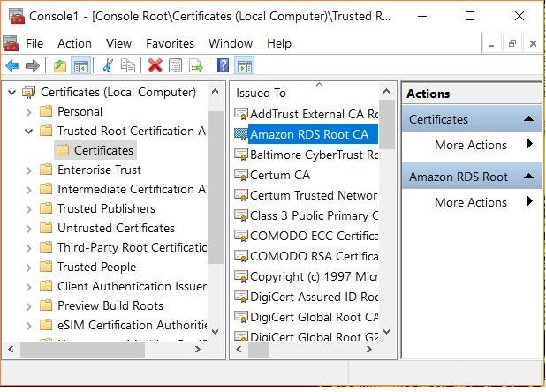Open the Help menu

(279, 43)
